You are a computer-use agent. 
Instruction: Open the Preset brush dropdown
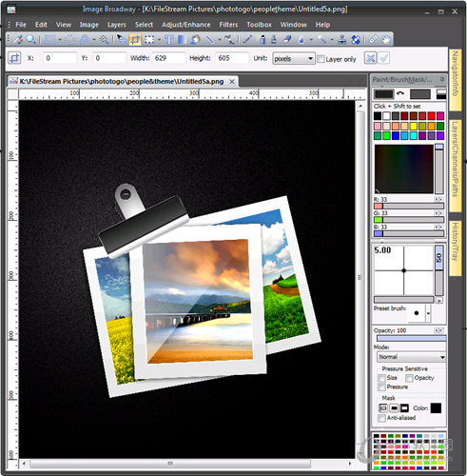[428, 313]
